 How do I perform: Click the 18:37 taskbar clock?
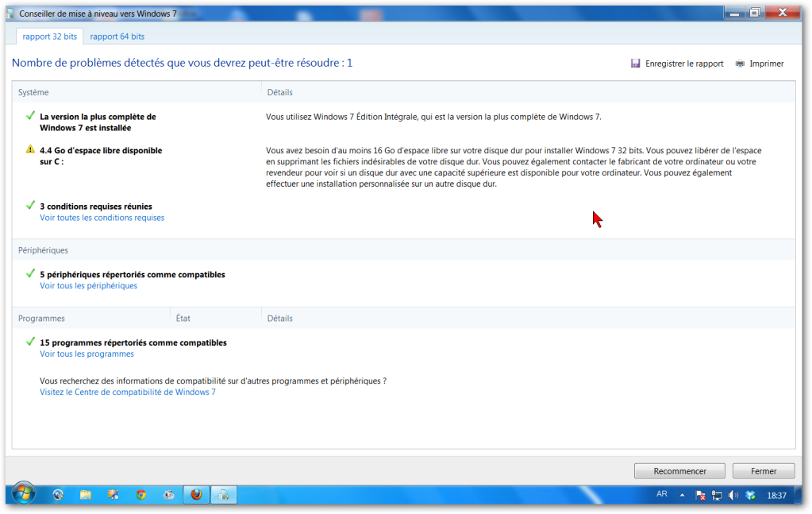click(x=776, y=496)
